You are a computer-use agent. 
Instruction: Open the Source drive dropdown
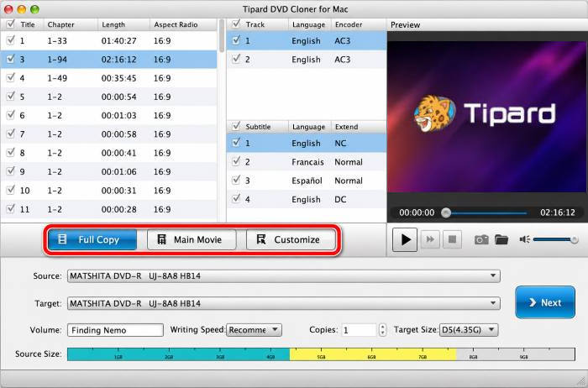click(x=284, y=276)
